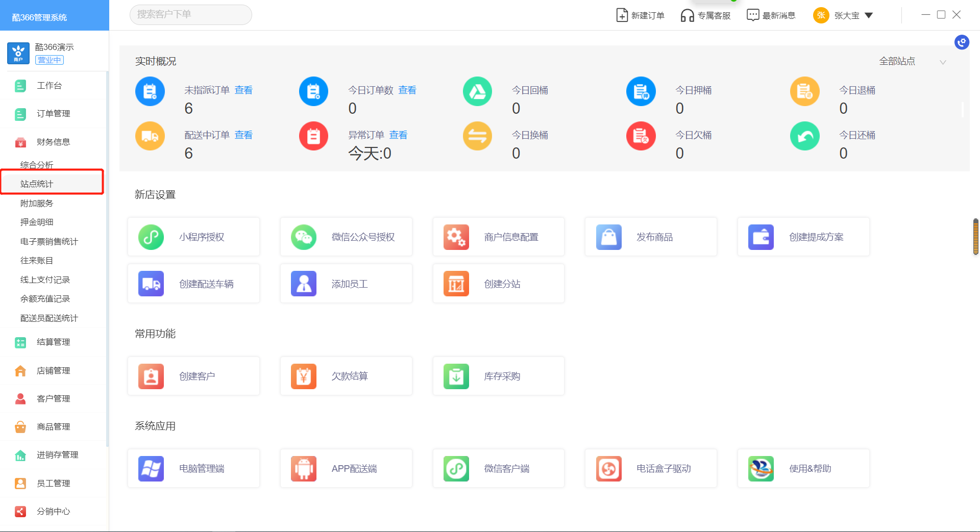This screenshot has height=532, width=980.
Task: Click the 创建配送车辆 truck icon
Action: tap(151, 284)
